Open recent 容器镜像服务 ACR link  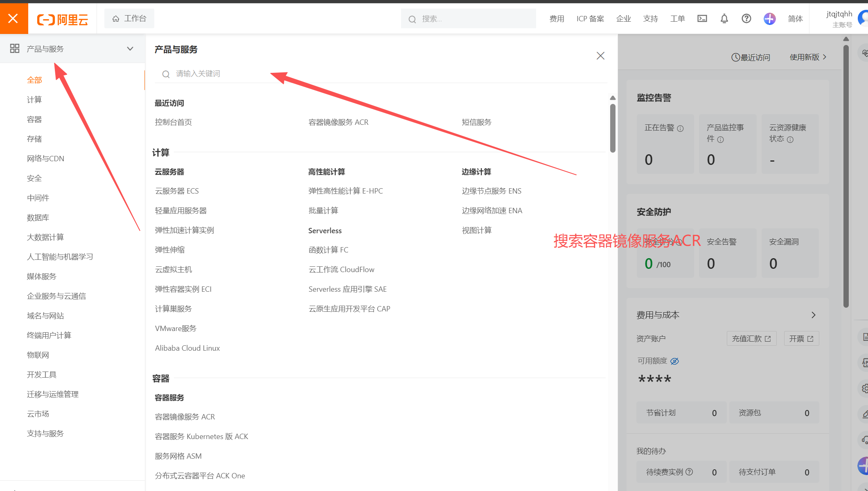(338, 122)
